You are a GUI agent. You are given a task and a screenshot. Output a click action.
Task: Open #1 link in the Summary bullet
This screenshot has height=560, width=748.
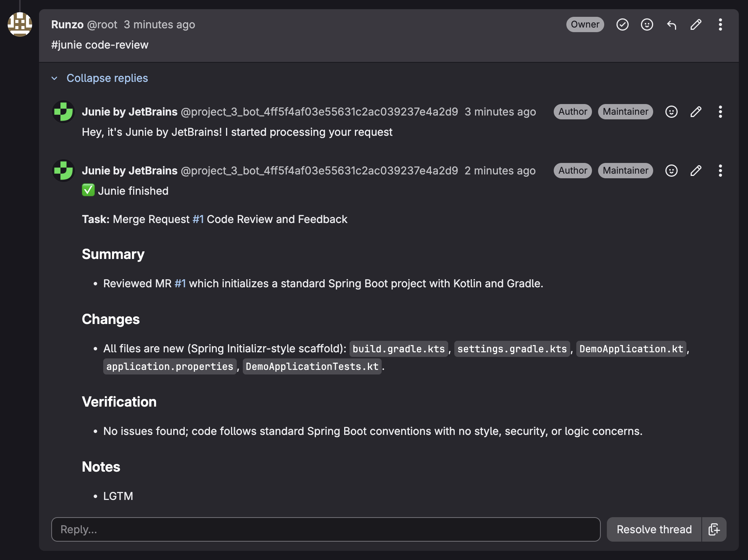(x=180, y=283)
